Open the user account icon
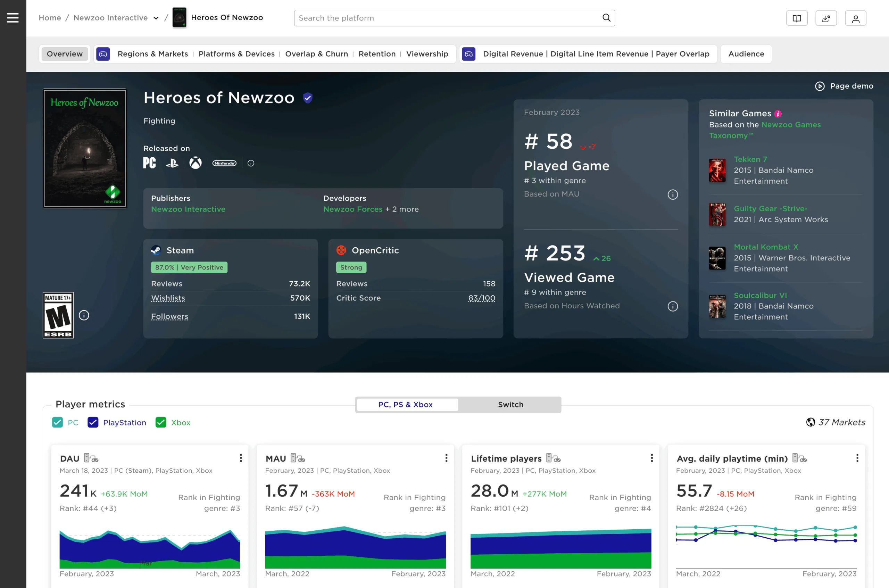Screen dimensions: 889x588 [856, 18]
